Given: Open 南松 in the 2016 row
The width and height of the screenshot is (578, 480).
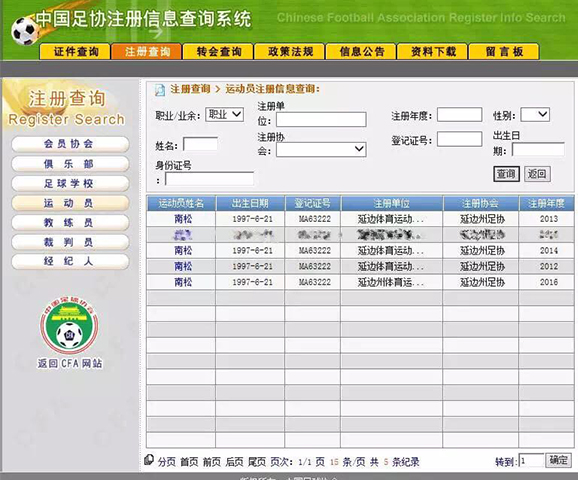Looking at the screenshot, I should (183, 282).
